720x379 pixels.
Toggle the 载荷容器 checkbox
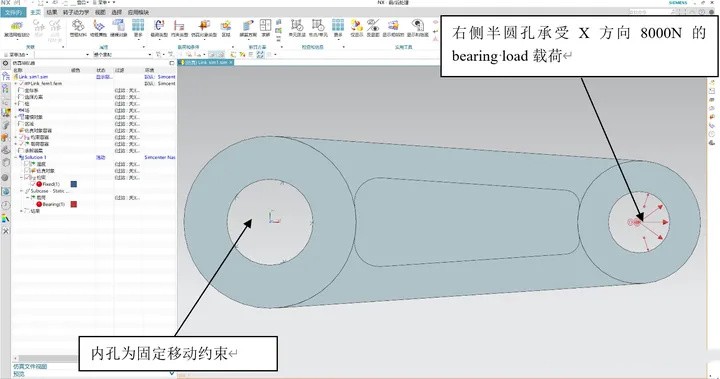[21, 144]
